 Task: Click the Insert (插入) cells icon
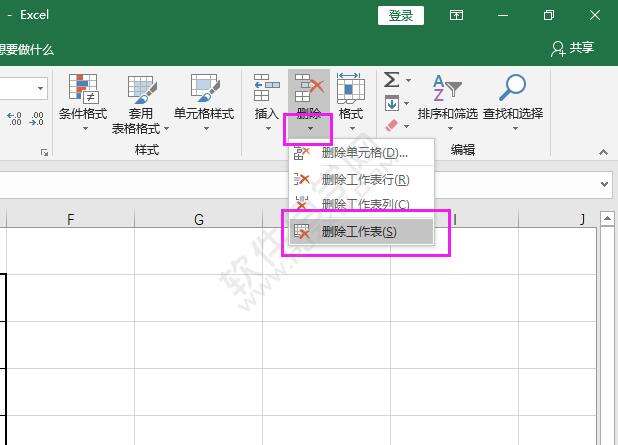266,88
